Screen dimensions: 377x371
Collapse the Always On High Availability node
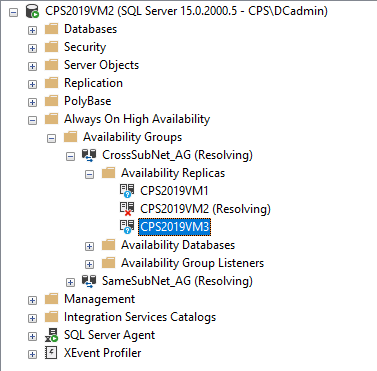[32, 120]
